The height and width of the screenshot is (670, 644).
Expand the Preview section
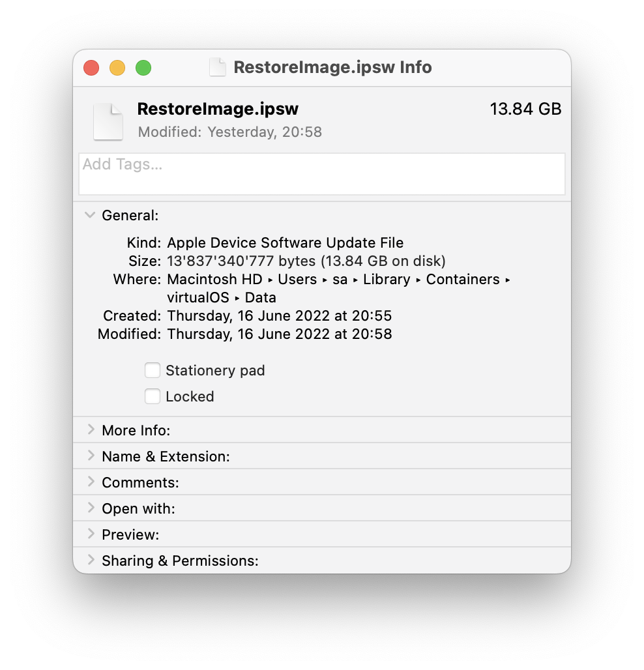tap(91, 534)
